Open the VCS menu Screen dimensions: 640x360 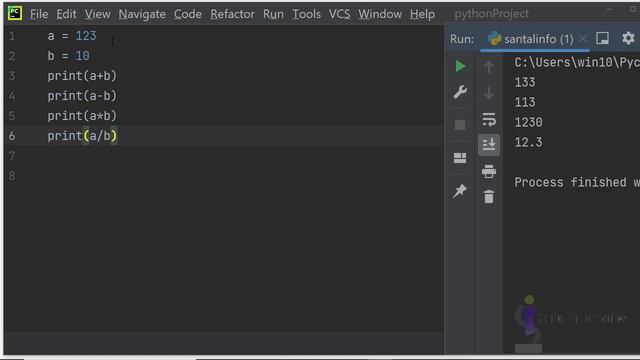coord(340,14)
